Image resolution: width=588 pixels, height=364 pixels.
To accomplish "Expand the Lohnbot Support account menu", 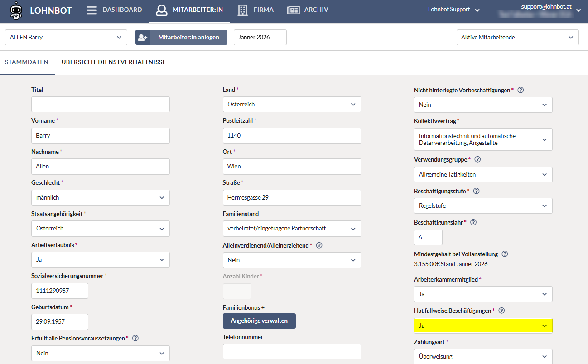I will click(x=453, y=10).
